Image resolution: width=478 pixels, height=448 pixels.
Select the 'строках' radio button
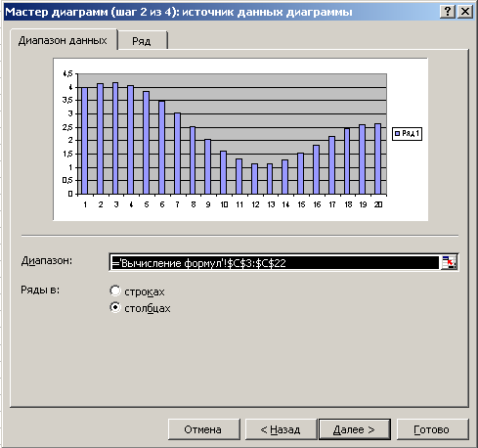point(115,291)
